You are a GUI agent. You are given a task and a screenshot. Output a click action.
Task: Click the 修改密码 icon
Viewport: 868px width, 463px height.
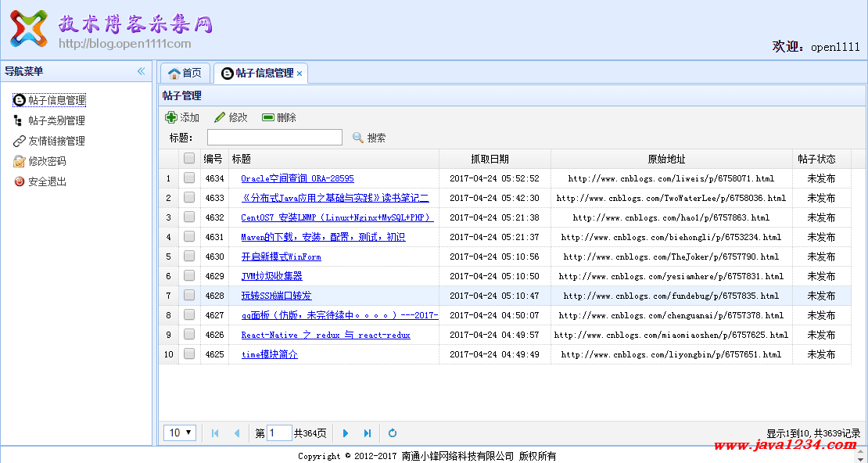tap(20, 161)
